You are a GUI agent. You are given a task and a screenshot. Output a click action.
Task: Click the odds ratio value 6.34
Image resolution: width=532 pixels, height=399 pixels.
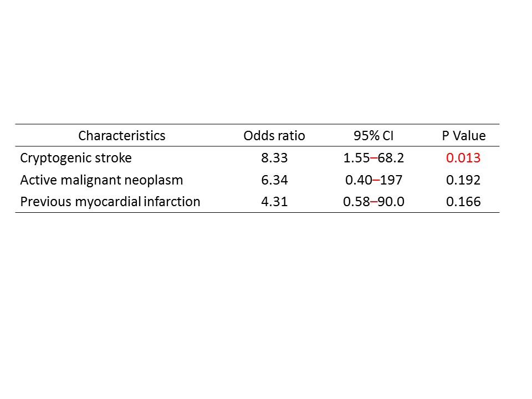(274, 180)
